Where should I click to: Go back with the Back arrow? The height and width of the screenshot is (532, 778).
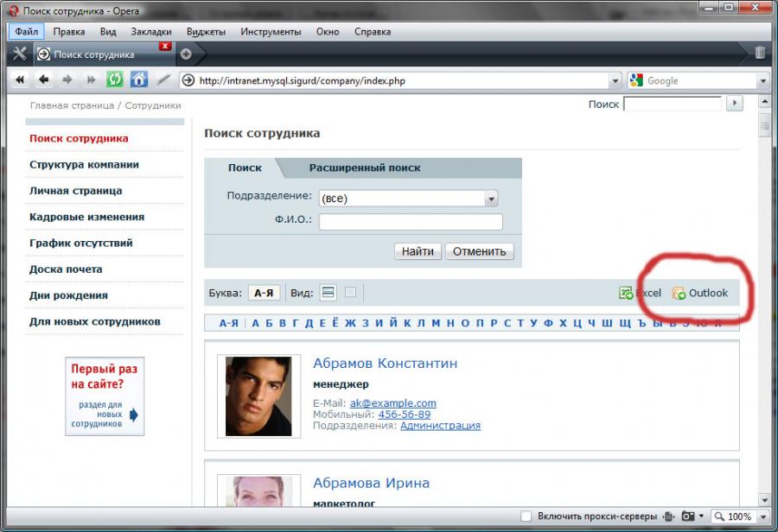coord(44,79)
